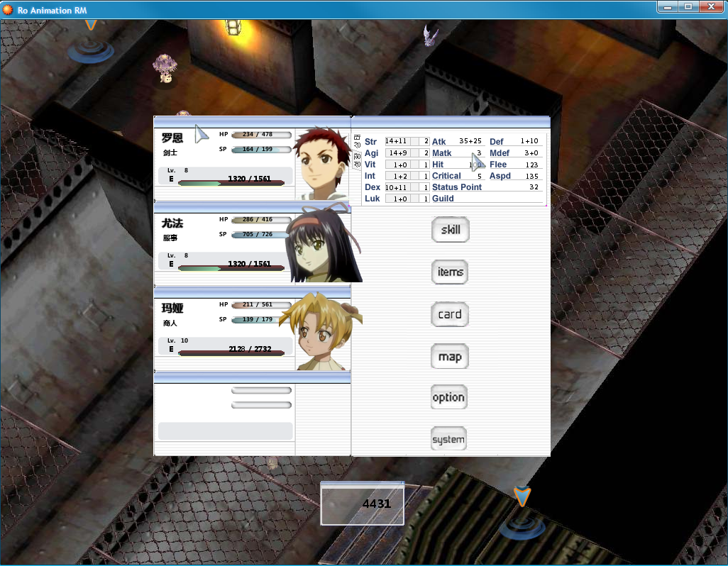Open the skill menu
This screenshot has height=566, width=728.
point(451,230)
